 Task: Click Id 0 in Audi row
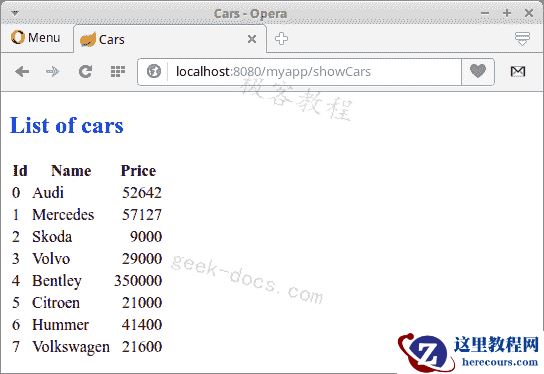[x=16, y=193]
